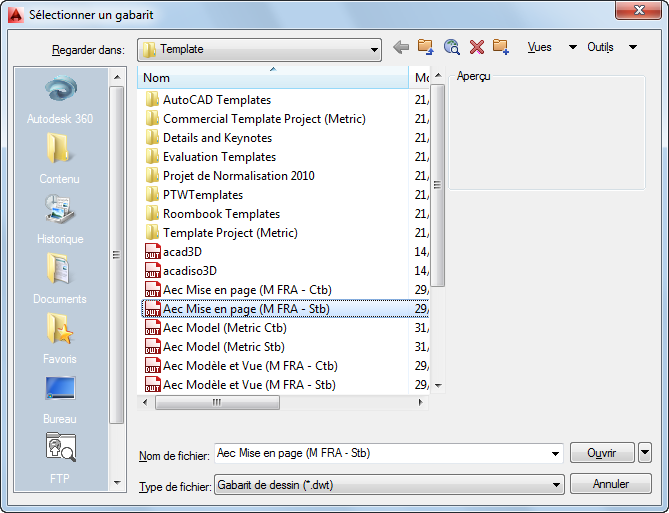Click file list horizontal scrollbar thumb

tap(217, 402)
